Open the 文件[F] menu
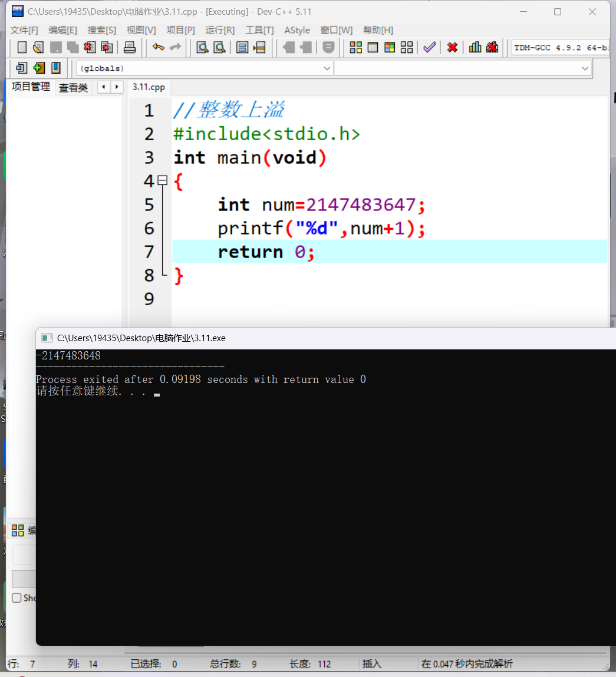 24,30
